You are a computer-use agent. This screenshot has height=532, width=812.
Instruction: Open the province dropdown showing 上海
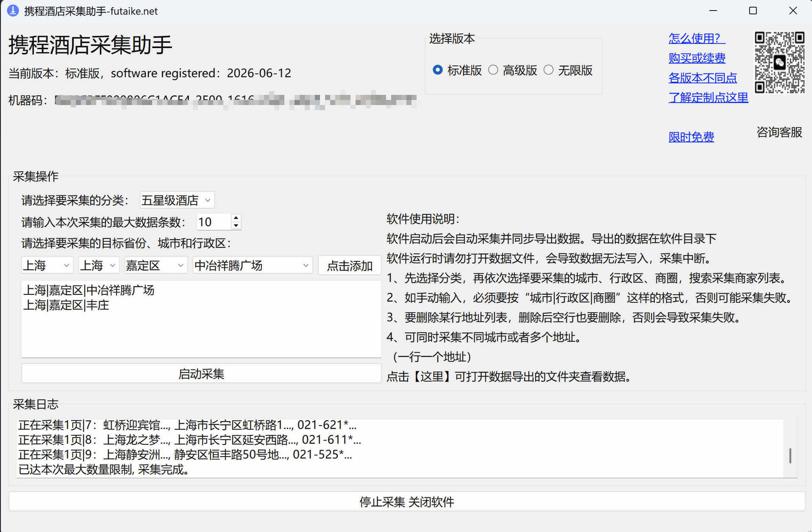pyautogui.click(x=47, y=266)
